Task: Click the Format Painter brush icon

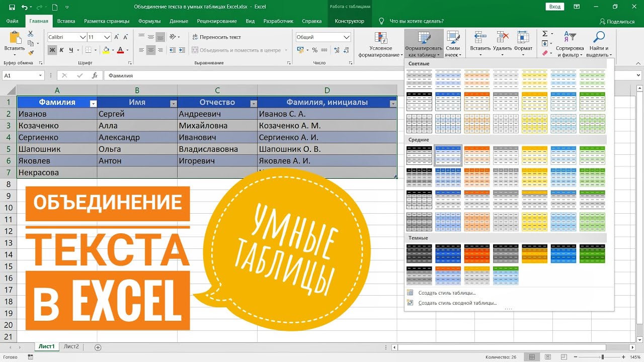Action: [30, 52]
